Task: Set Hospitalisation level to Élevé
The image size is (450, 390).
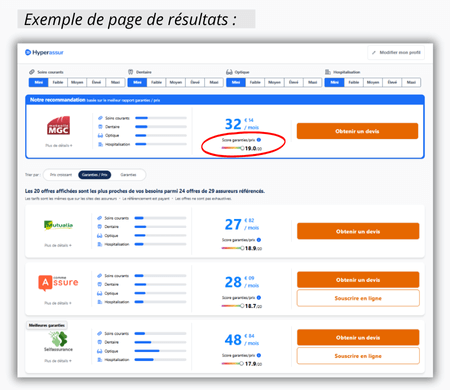Action: click(x=392, y=82)
